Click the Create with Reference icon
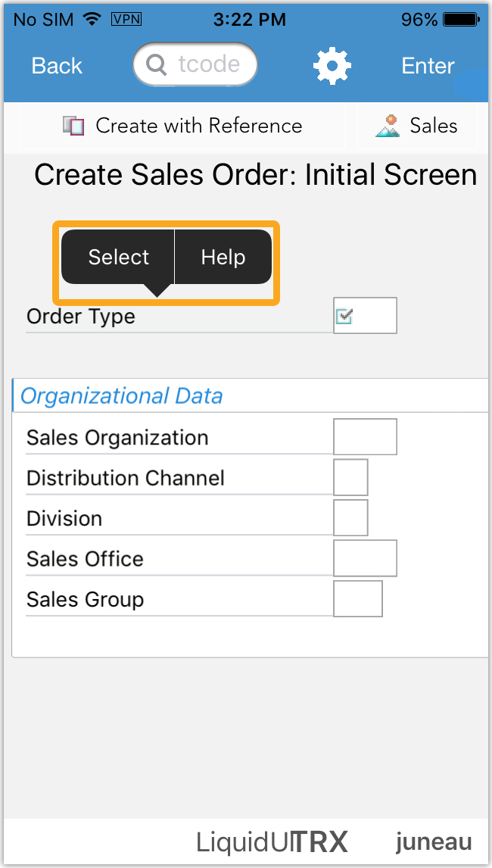Viewport: 492px width, 868px height. click(x=73, y=126)
